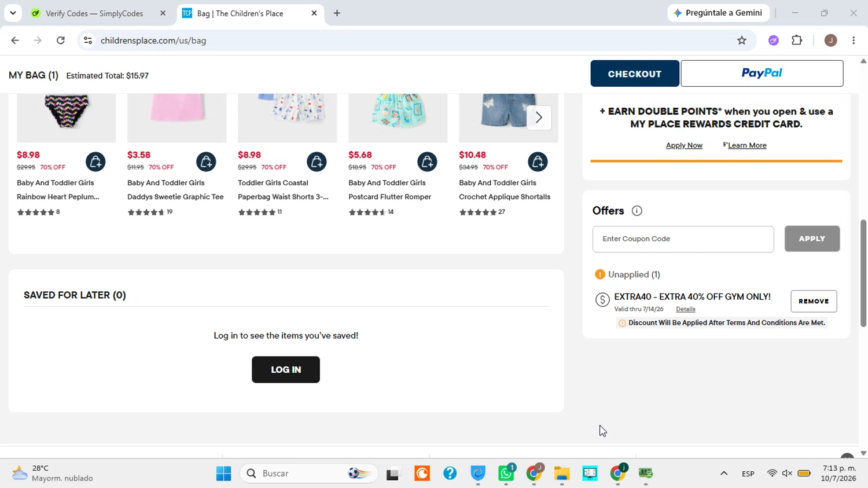The image size is (868, 488).
Task: Add Postcard Flutter Romper to bag
Action: (x=427, y=162)
